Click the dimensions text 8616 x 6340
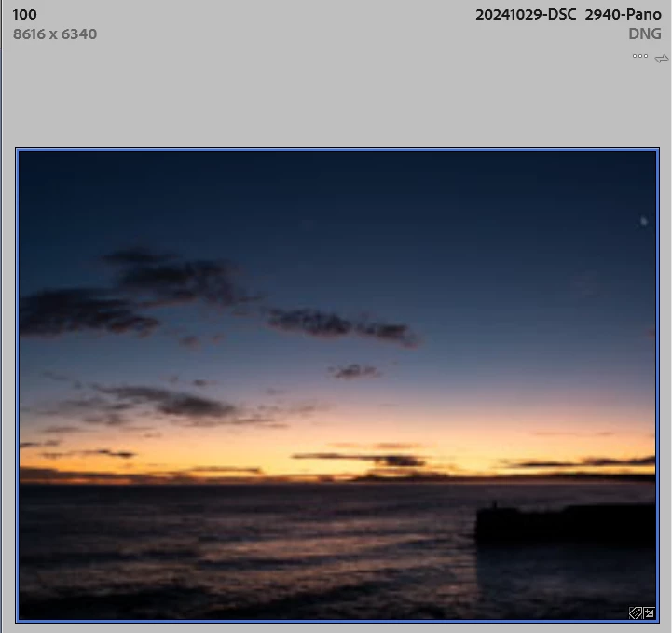The height and width of the screenshot is (633, 672). coord(55,34)
